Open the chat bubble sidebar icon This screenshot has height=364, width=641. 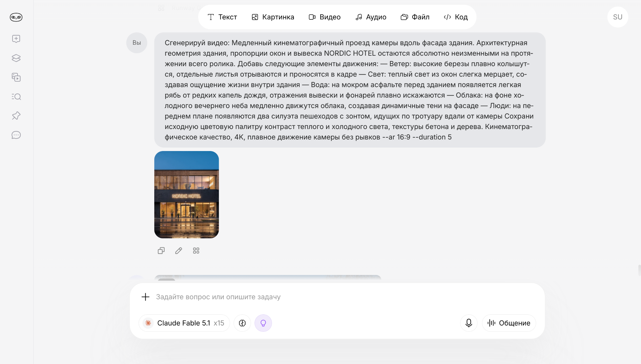tap(16, 135)
